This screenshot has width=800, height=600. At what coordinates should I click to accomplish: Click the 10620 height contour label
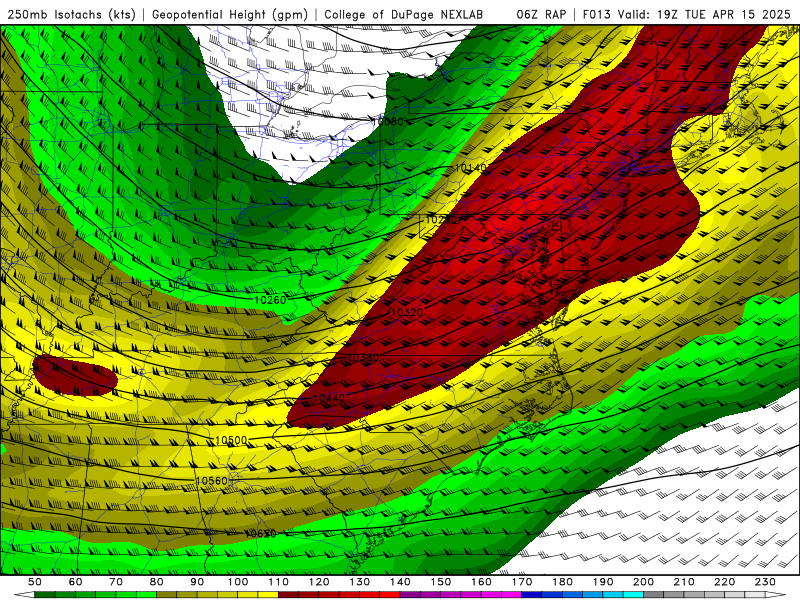(261, 534)
